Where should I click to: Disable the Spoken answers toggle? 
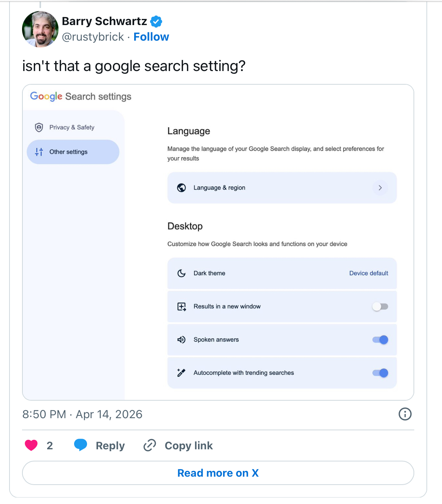380,340
